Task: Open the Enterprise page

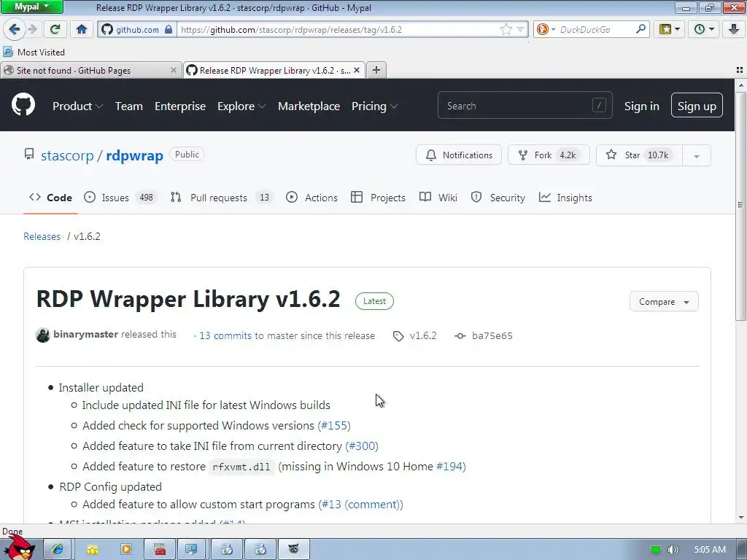Action: (180, 106)
